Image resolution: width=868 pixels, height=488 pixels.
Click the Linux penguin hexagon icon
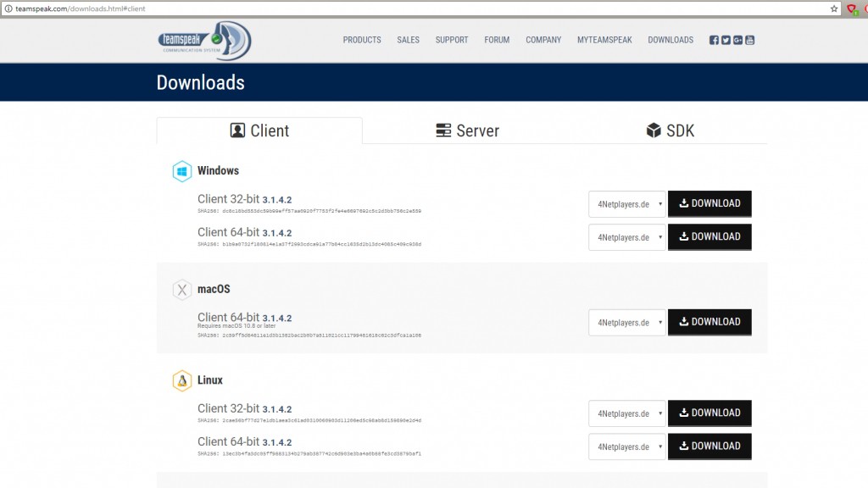click(x=181, y=381)
